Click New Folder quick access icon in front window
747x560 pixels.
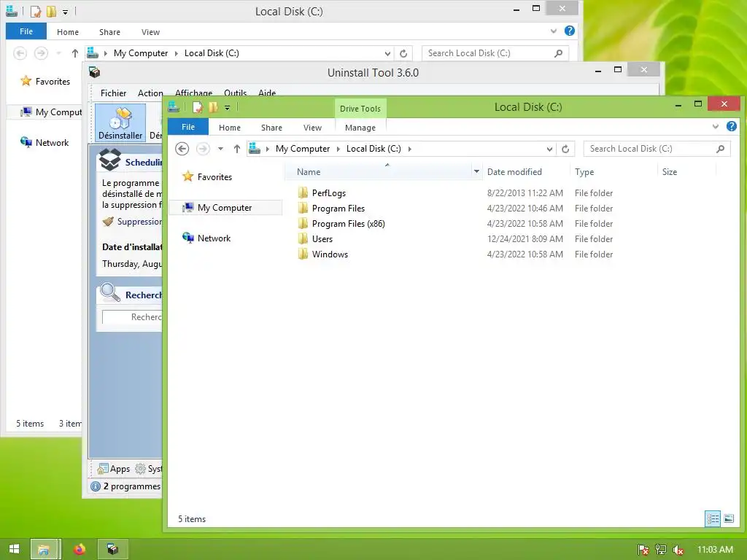[214, 107]
